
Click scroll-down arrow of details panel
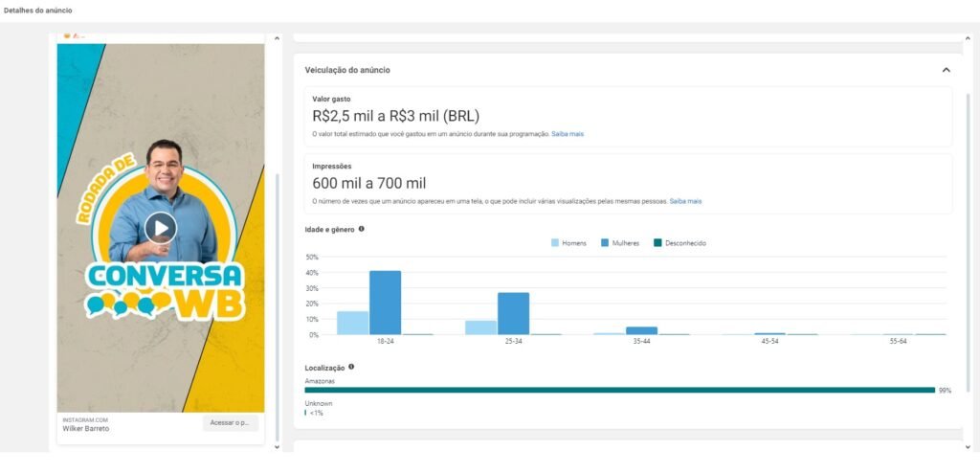[x=968, y=446]
